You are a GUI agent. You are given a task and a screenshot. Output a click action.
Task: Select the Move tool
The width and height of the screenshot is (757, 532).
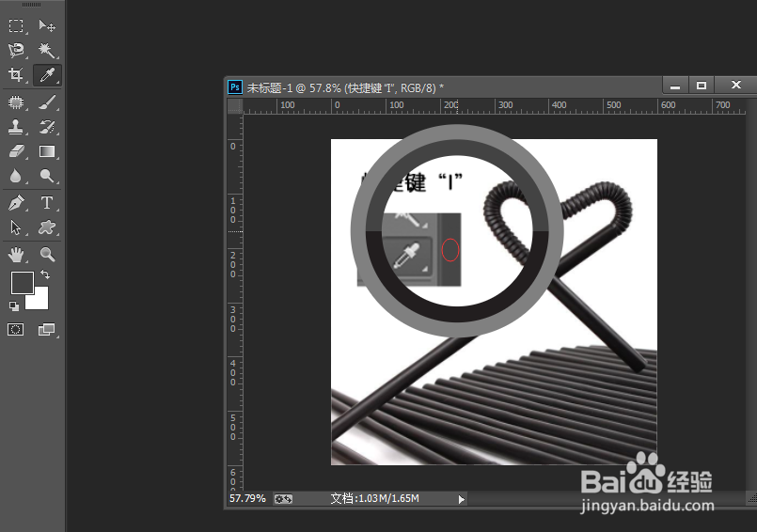[x=47, y=25]
